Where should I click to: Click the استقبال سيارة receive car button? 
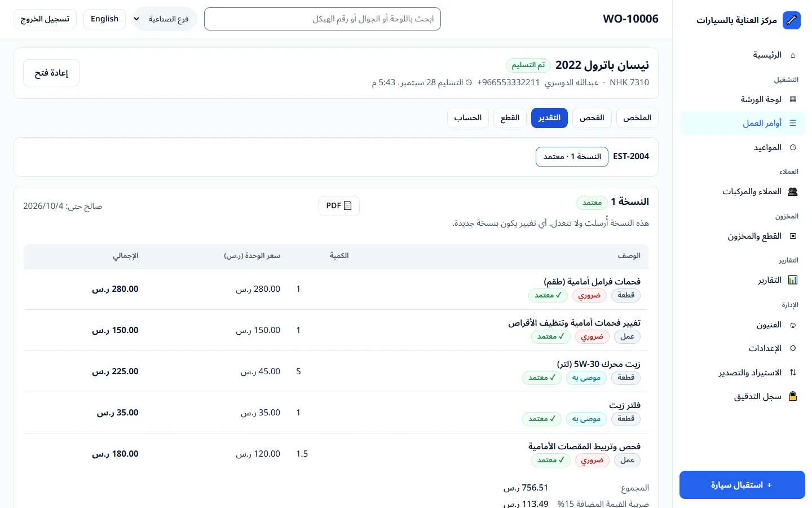pyautogui.click(x=742, y=485)
